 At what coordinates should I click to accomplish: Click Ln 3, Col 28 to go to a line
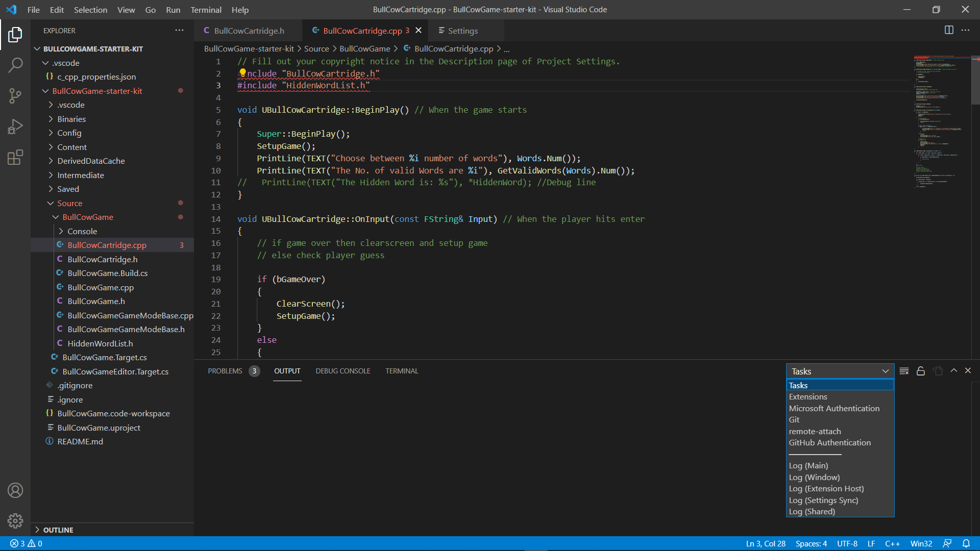(x=765, y=543)
